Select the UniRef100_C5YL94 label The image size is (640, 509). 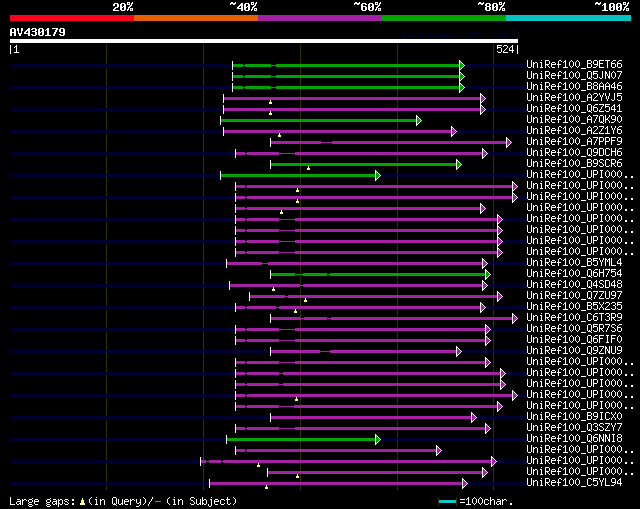pyautogui.click(x=574, y=482)
